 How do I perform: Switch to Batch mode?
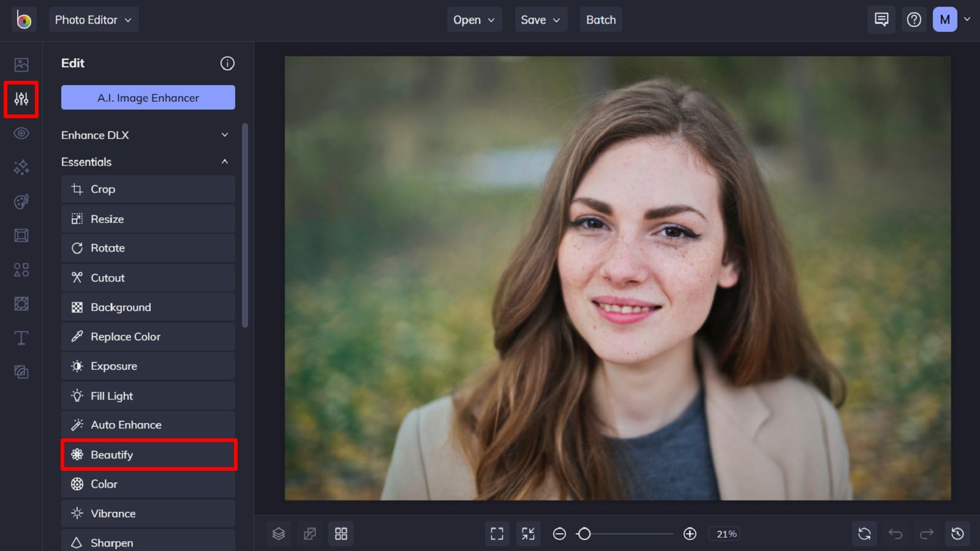600,19
